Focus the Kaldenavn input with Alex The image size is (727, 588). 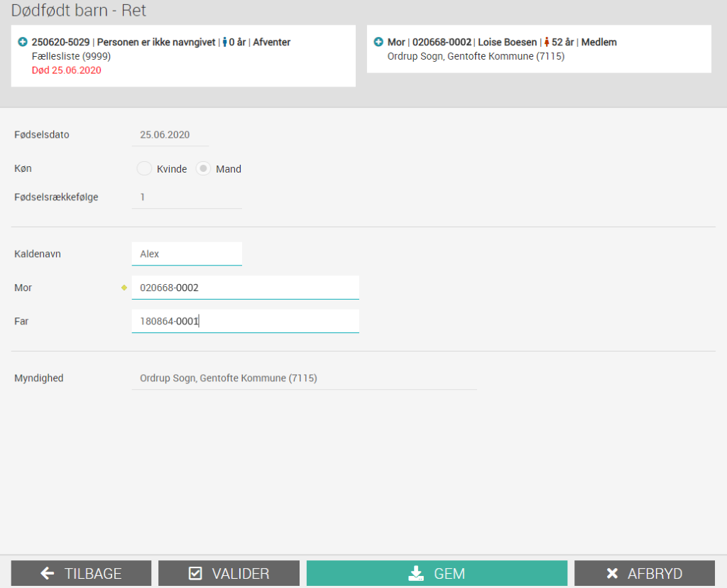187,254
